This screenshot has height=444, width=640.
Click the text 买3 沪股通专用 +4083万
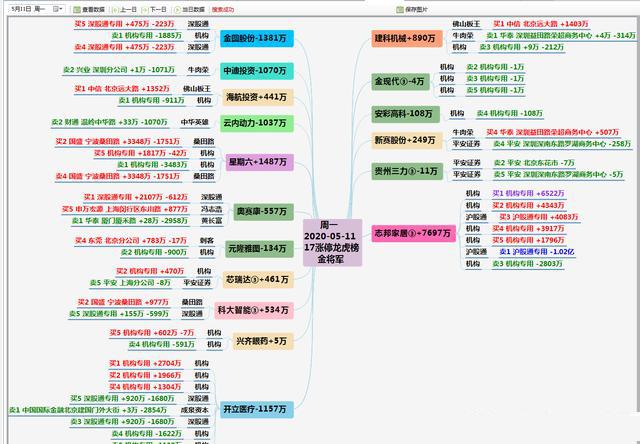(539, 217)
